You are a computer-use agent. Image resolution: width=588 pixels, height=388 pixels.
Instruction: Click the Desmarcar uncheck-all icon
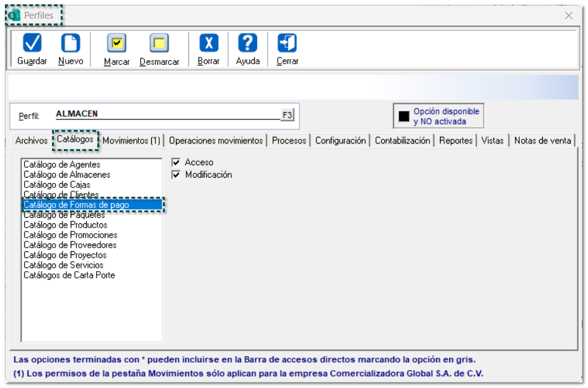[x=159, y=43]
